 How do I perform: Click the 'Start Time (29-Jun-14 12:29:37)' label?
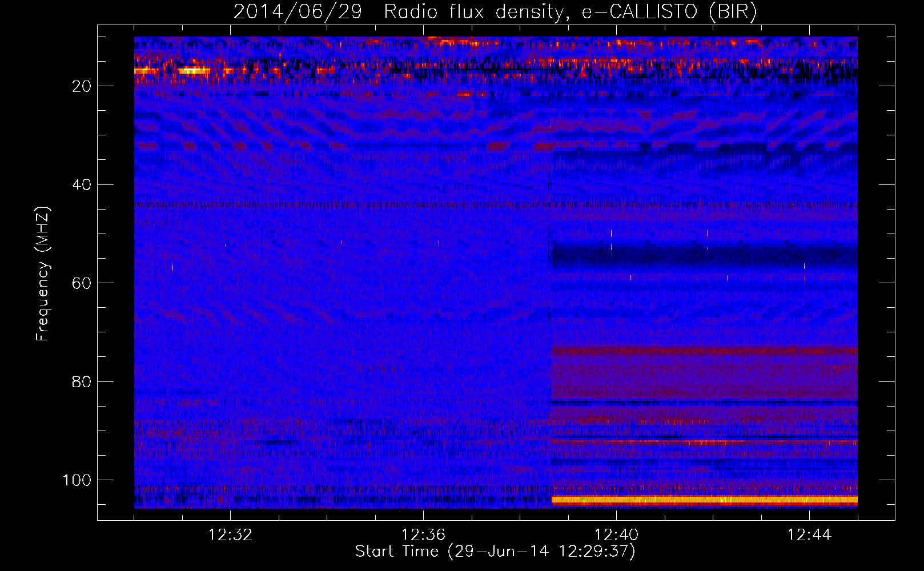(495, 552)
